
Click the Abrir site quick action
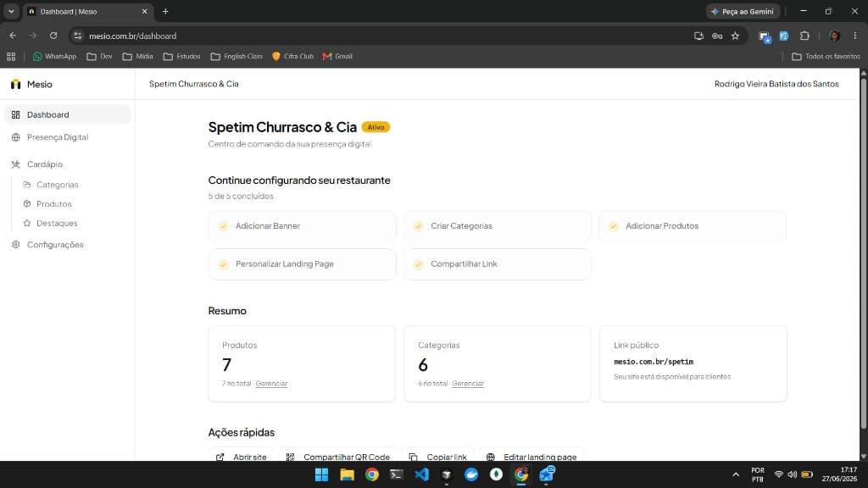tap(241, 457)
